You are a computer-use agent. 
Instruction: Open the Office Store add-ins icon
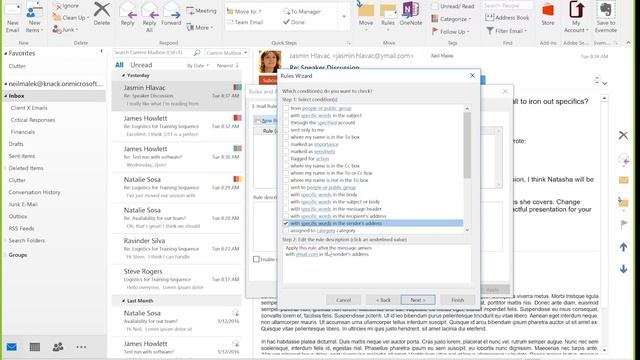pos(548,14)
